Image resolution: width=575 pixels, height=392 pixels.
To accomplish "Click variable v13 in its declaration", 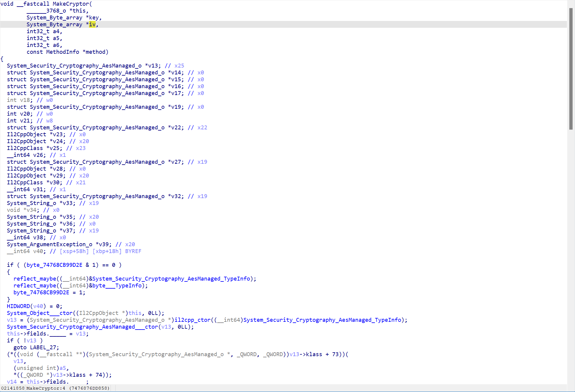I will tap(153, 66).
